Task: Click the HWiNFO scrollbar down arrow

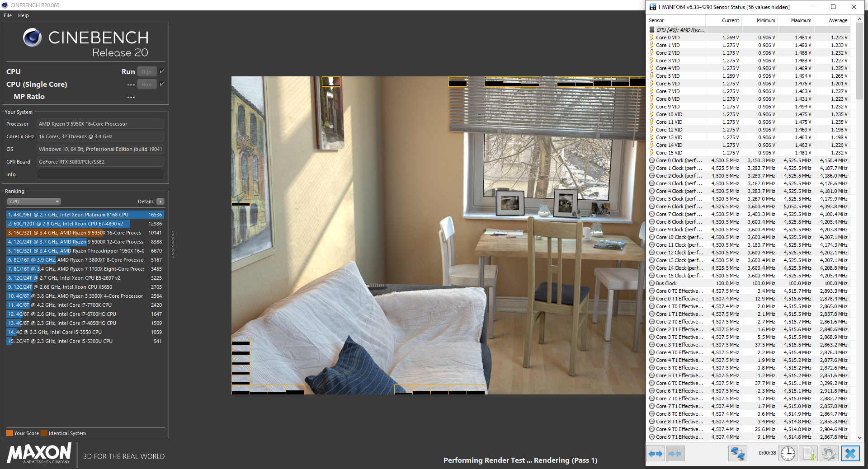Action: 859,437
